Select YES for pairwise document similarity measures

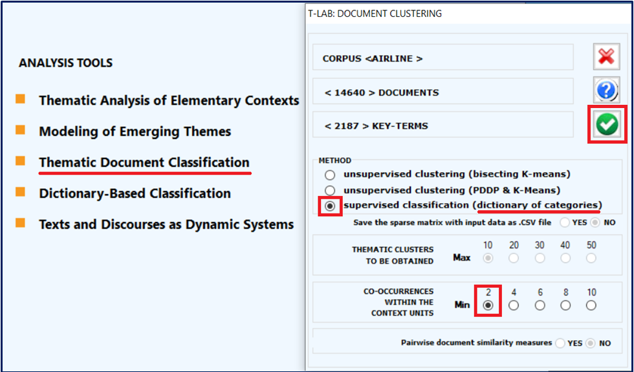coord(560,343)
